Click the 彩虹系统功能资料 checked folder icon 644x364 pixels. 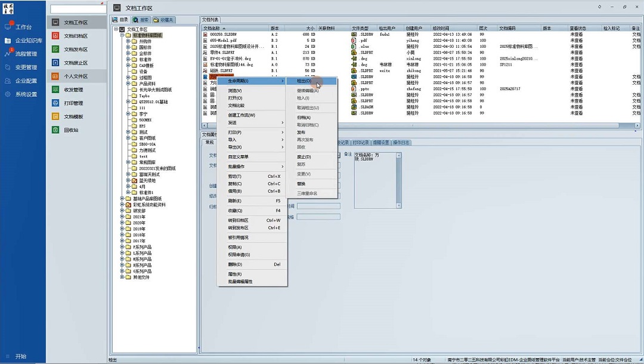tap(128, 205)
